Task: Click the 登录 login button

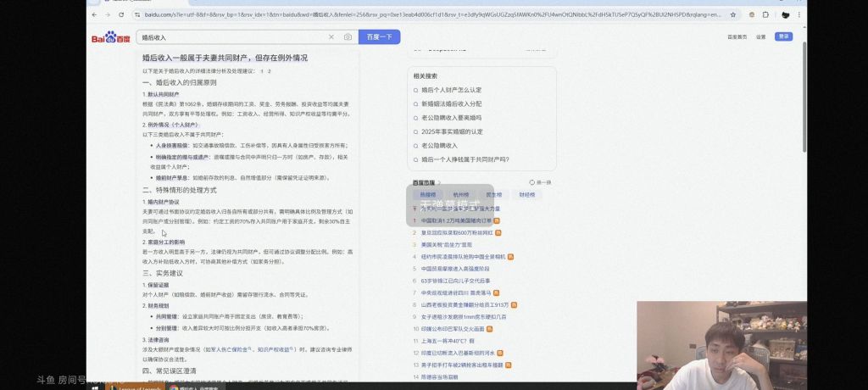Action: pos(783,37)
